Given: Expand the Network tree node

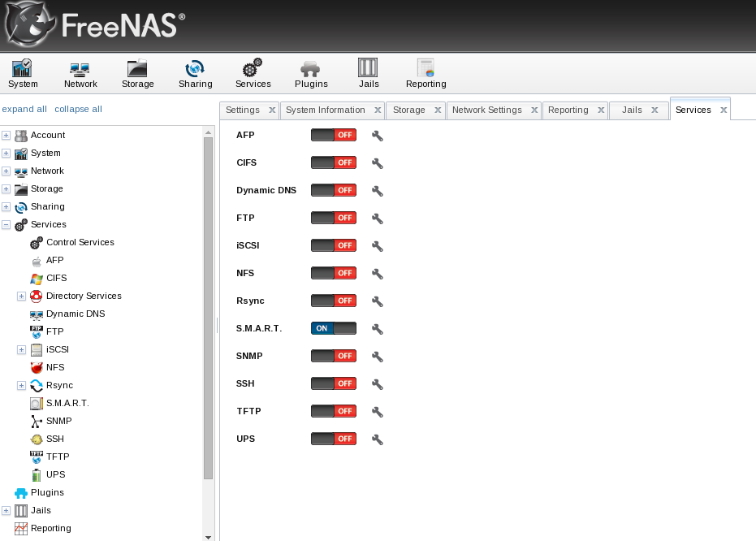Looking at the screenshot, I should click(6, 171).
